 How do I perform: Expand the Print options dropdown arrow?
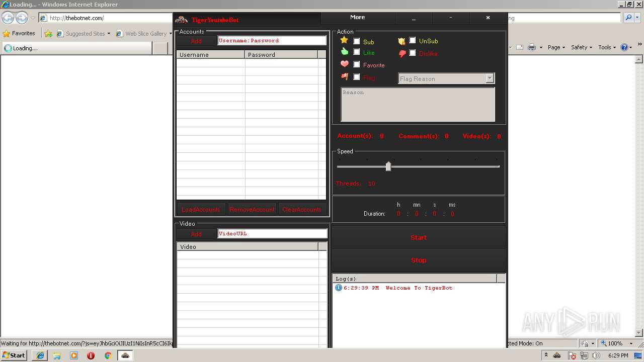pyautogui.click(x=541, y=47)
